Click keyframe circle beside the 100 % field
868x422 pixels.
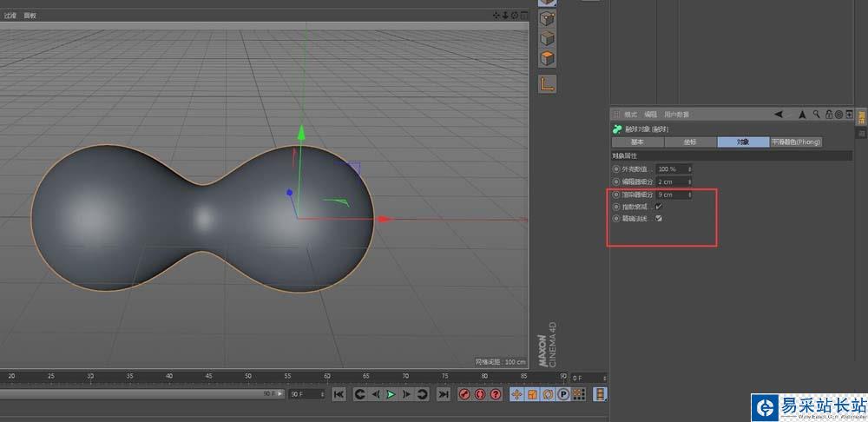pos(616,169)
